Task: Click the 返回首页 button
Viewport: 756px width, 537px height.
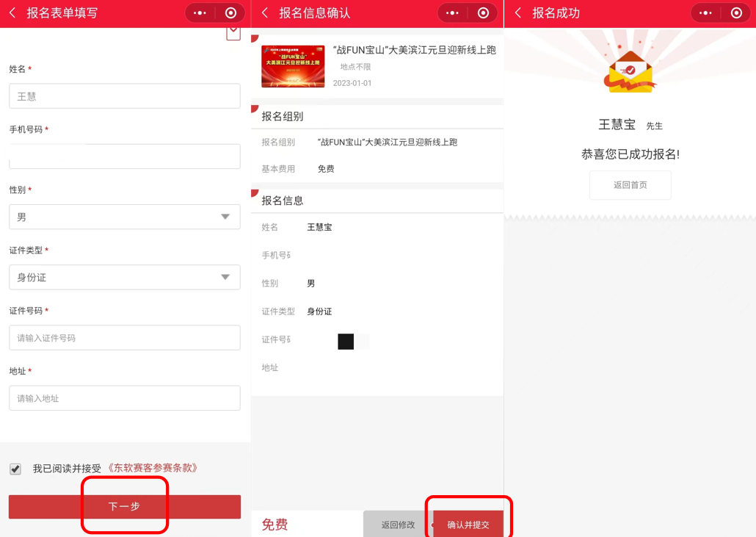Action: coord(630,185)
